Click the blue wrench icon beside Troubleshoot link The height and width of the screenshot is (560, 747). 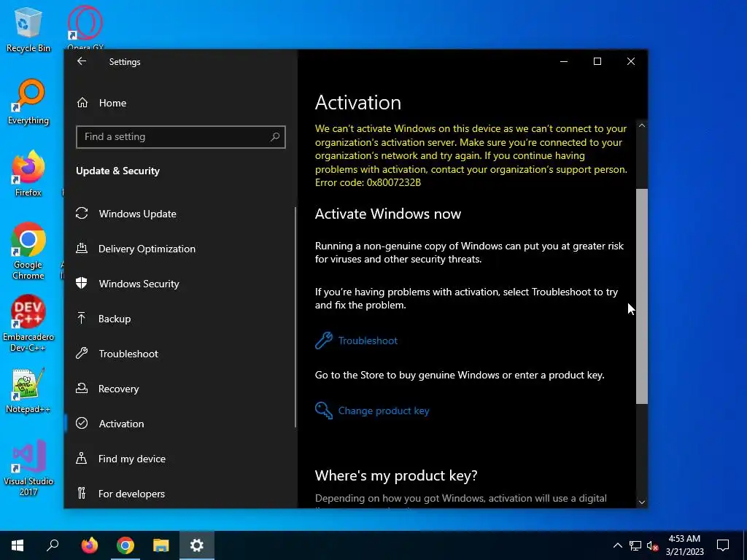click(x=323, y=341)
